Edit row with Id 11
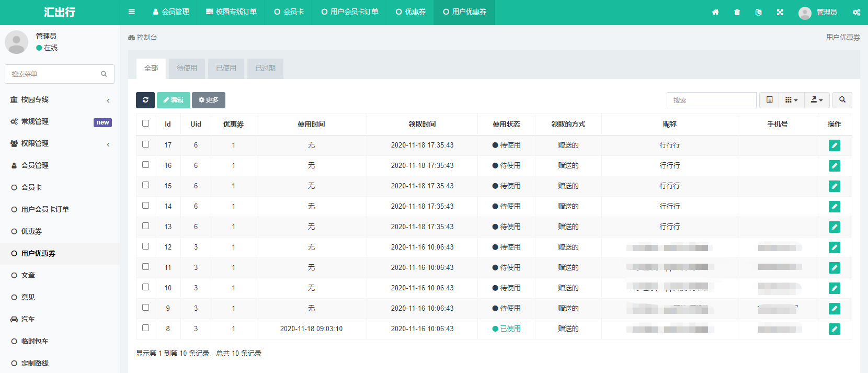Viewport: 868px width, 373px height. point(835,268)
